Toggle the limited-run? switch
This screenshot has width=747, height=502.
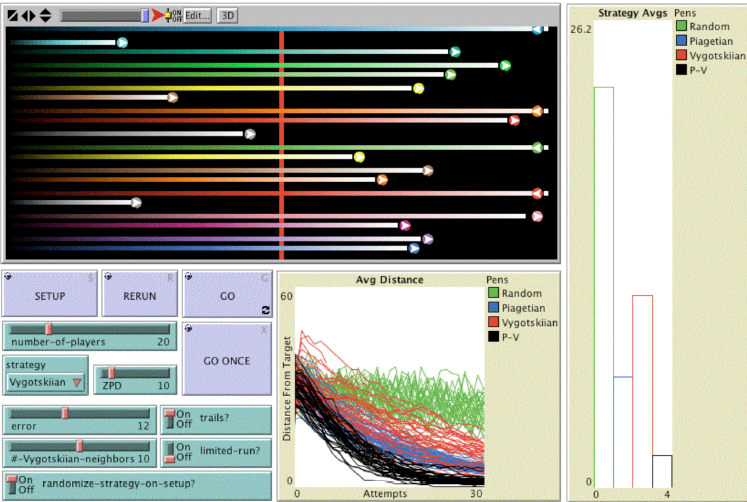[x=169, y=451]
